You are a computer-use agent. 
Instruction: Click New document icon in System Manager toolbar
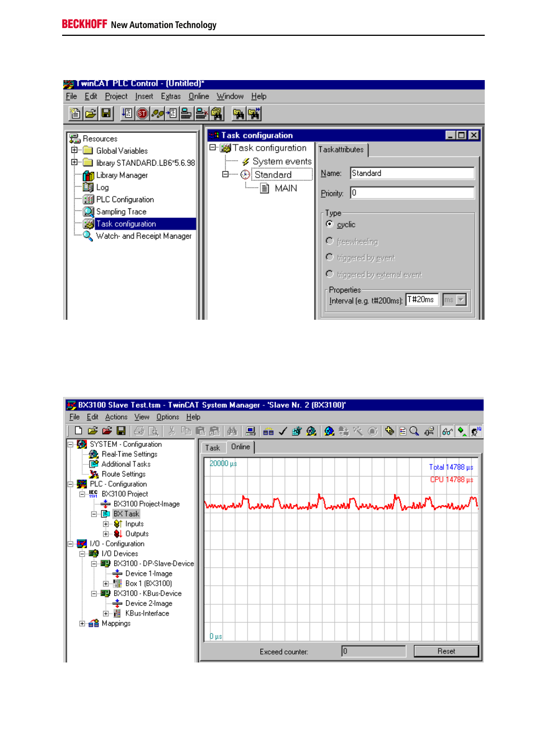point(78,431)
